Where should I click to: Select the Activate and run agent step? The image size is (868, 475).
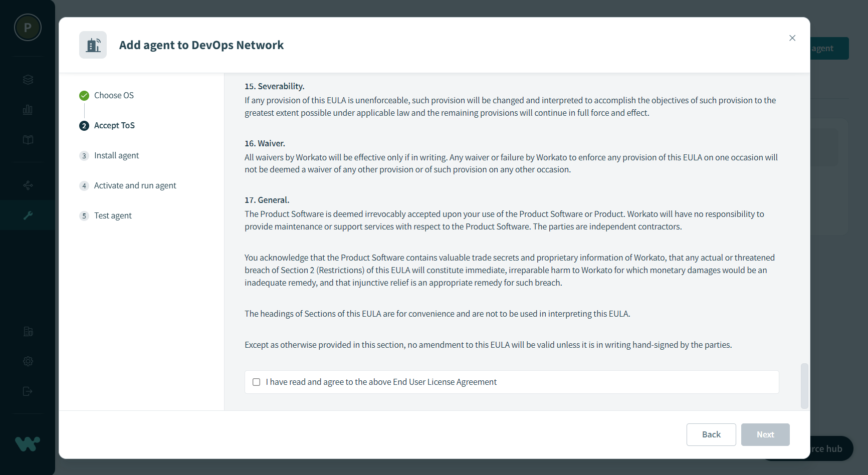click(135, 185)
